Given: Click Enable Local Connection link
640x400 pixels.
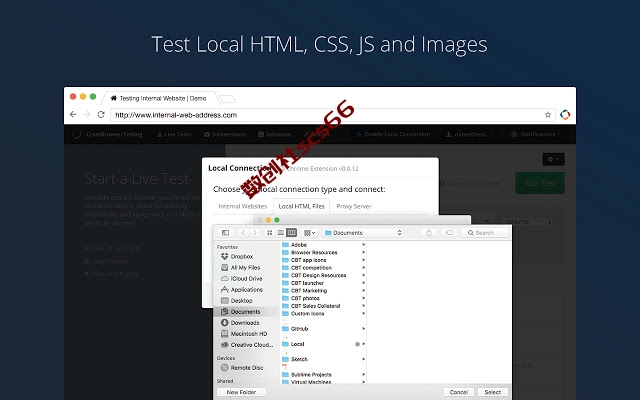Looking at the screenshot, I should click(x=393, y=134).
